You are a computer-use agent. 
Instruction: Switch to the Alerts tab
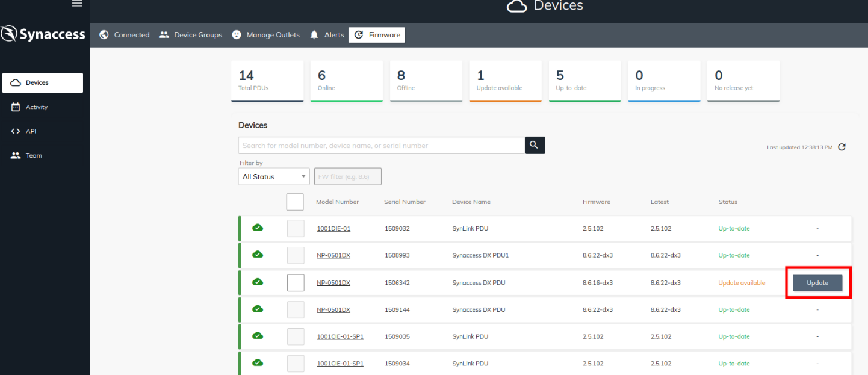(327, 35)
